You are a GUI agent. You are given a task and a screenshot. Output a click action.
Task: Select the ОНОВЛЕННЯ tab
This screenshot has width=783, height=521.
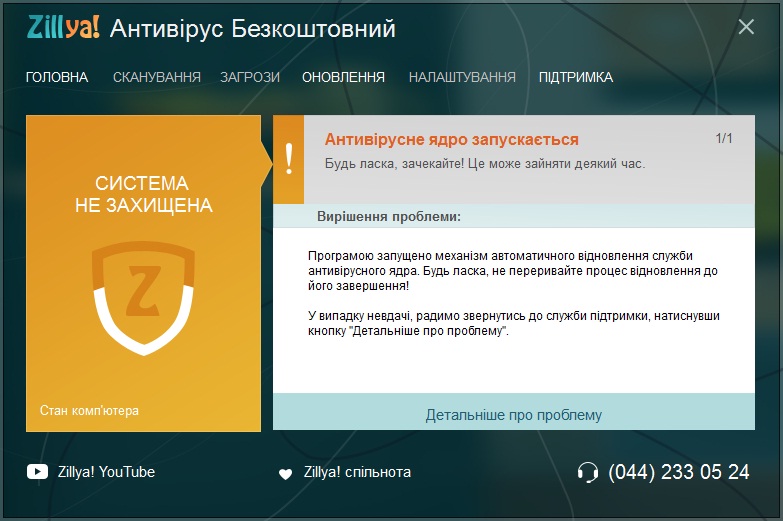pyautogui.click(x=343, y=77)
